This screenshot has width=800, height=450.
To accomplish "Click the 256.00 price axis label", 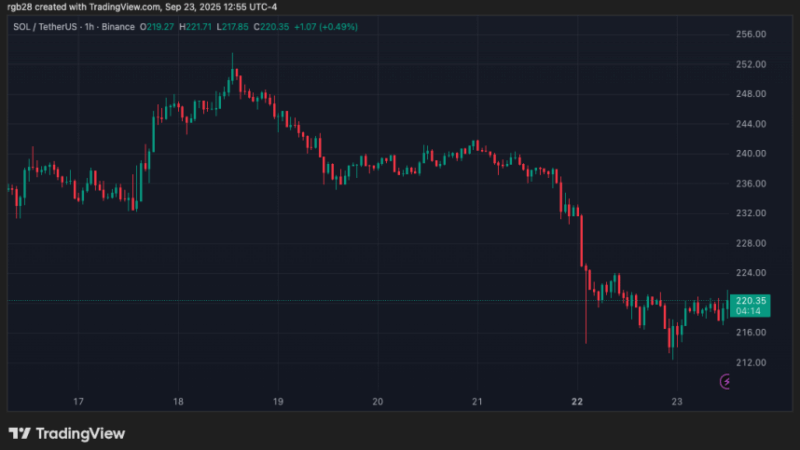I will coord(751,34).
